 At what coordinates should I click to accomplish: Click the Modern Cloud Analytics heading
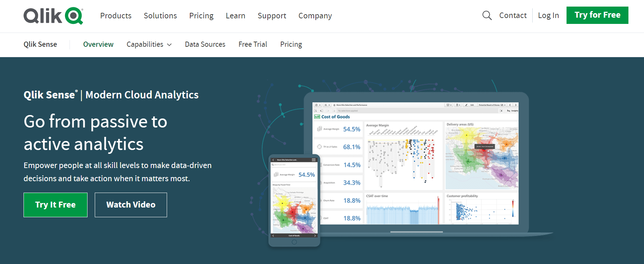[142, 95]
